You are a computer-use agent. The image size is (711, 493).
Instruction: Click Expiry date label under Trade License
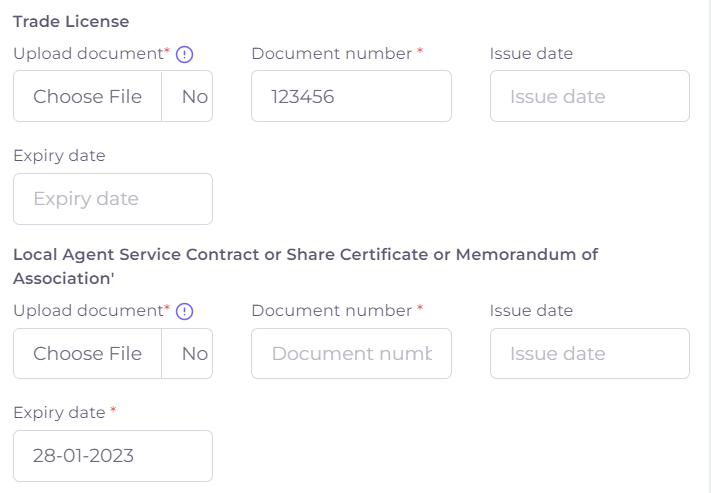pos(59,156)
